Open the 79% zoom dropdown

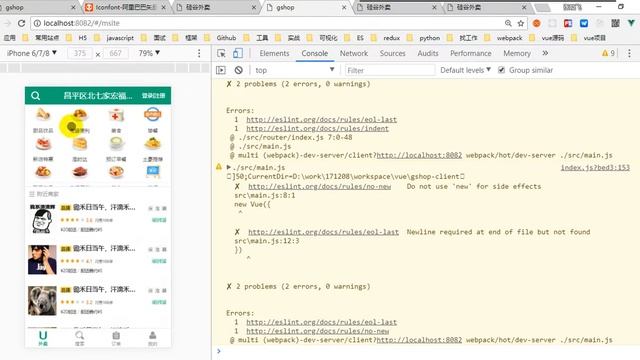coord(149,53)
